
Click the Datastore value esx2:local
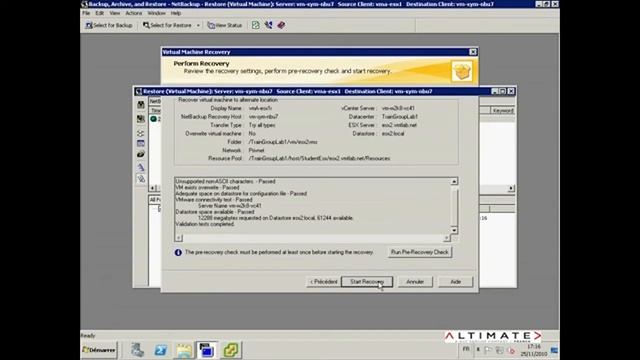(x=393, y=133)
